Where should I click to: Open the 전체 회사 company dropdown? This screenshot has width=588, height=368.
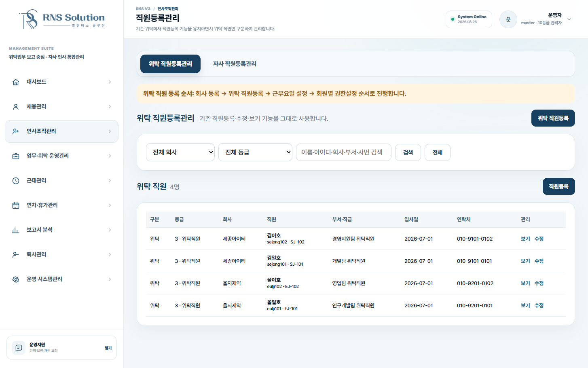(x=180, y=152)
